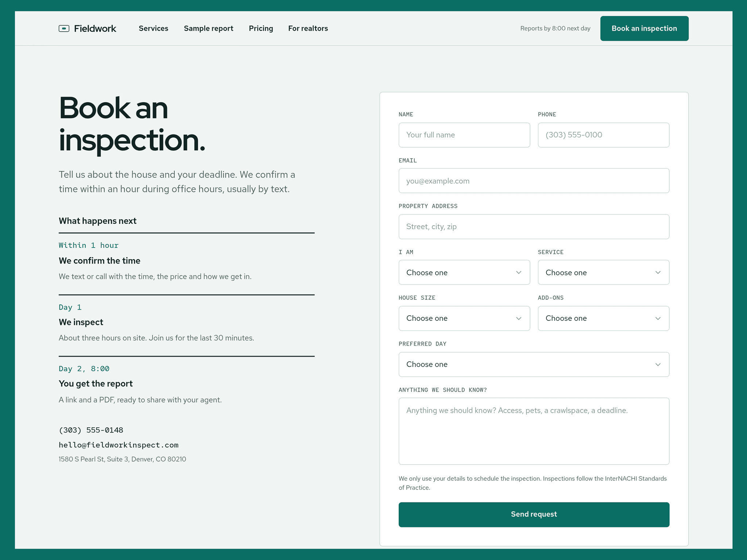This screenshot has width=747, height=560.
Task: Open the Service dropdown
Action: click(x=603, y=272)
